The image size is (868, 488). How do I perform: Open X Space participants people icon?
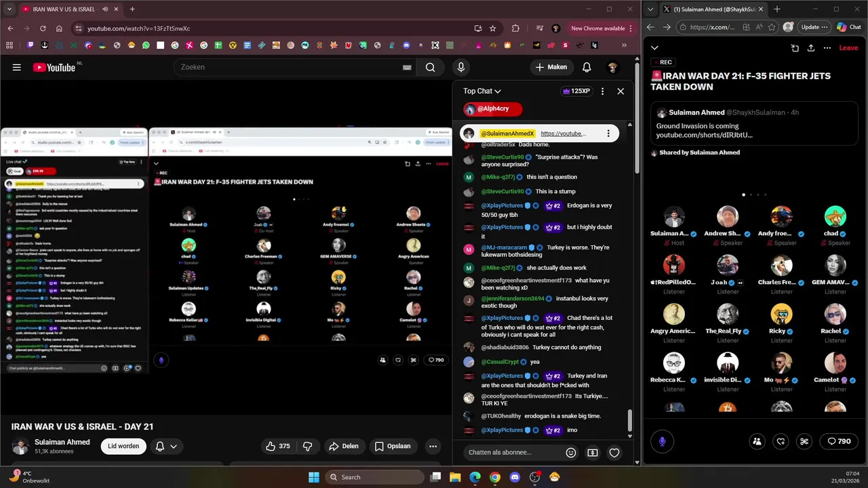click(x=757, y=441)
